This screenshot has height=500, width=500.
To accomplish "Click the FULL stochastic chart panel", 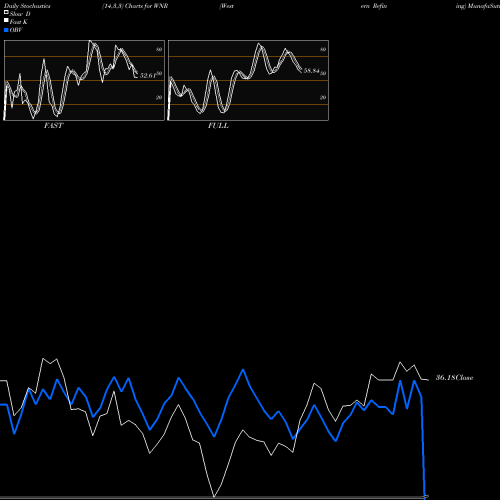I will pos(248,80).
